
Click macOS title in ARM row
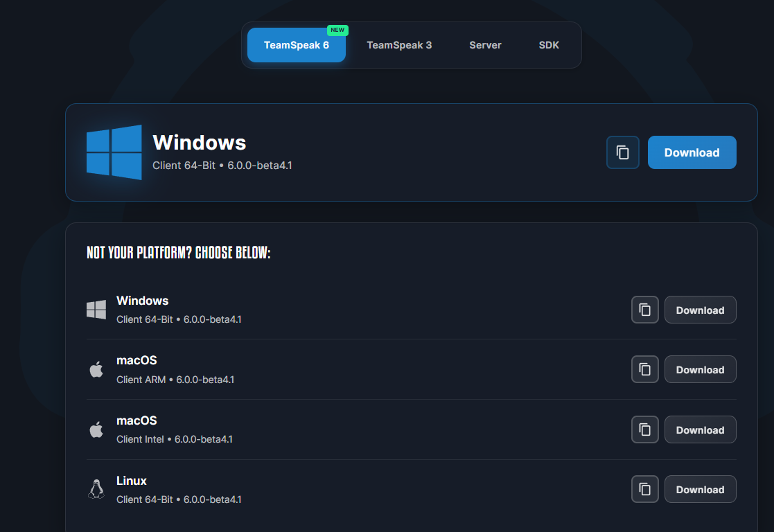137,360
